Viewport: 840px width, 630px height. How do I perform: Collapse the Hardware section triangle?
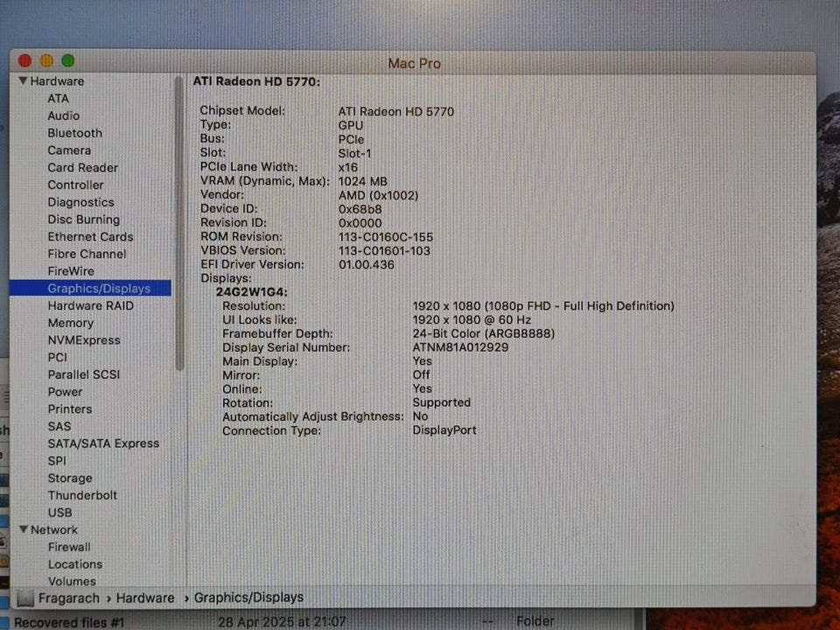click(23, 80)
